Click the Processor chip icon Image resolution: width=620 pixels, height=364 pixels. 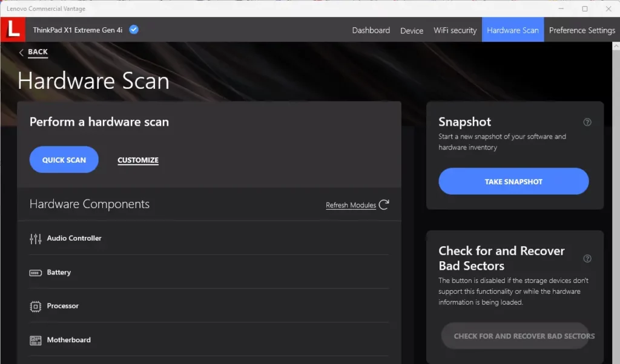pos(36,307)
